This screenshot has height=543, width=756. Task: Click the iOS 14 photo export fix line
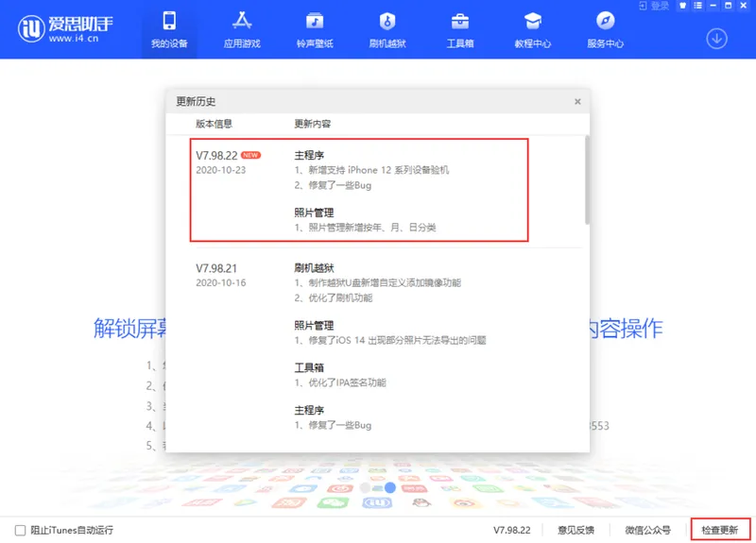(390, 340)
